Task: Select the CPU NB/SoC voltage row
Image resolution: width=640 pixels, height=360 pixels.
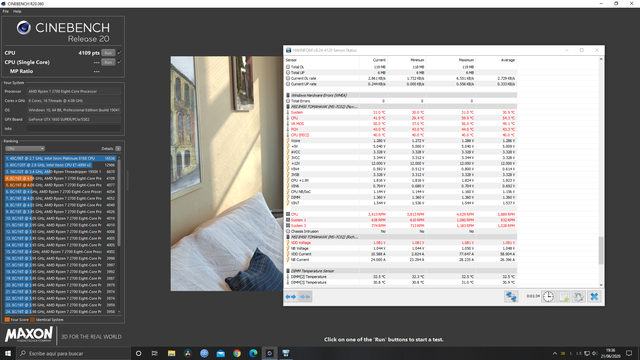Action: click(401, 192)
